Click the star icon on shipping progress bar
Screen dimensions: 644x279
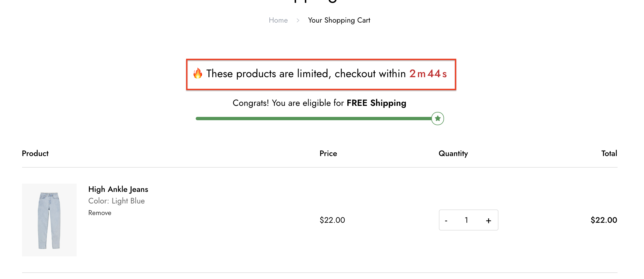pyautogui.click(x=438, y=119)
